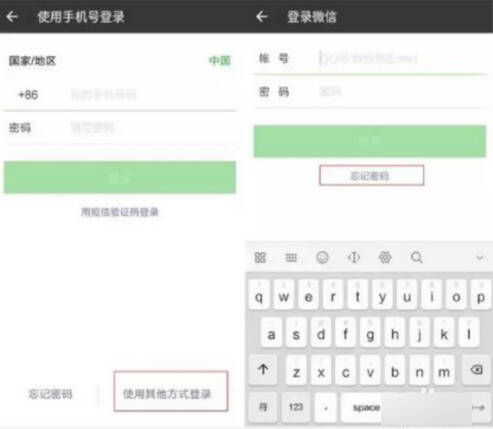The width and height of the screenshot is (493, 429).
Task: Tap back arrow on phone login screen
Action: (x=12, y=16)
